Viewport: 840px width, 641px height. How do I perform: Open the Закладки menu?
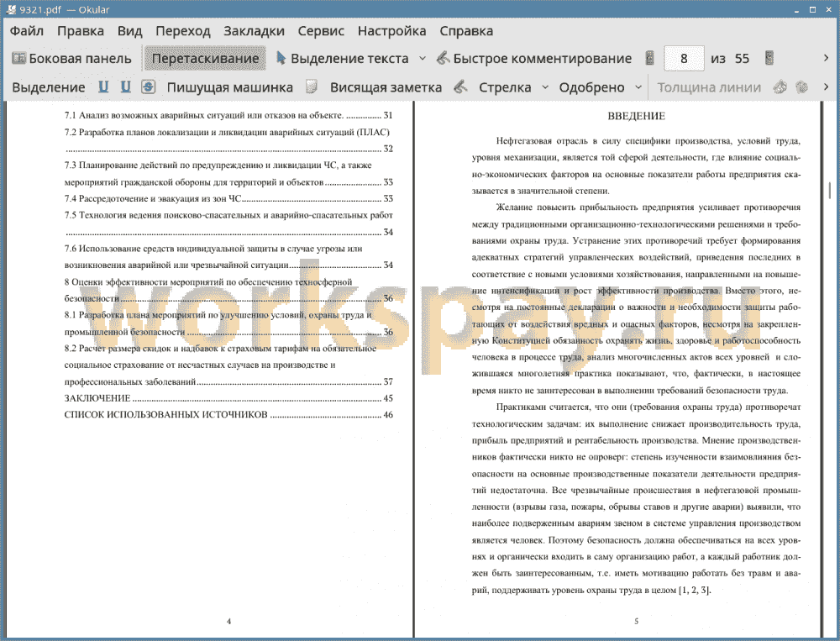pos(254,31)
